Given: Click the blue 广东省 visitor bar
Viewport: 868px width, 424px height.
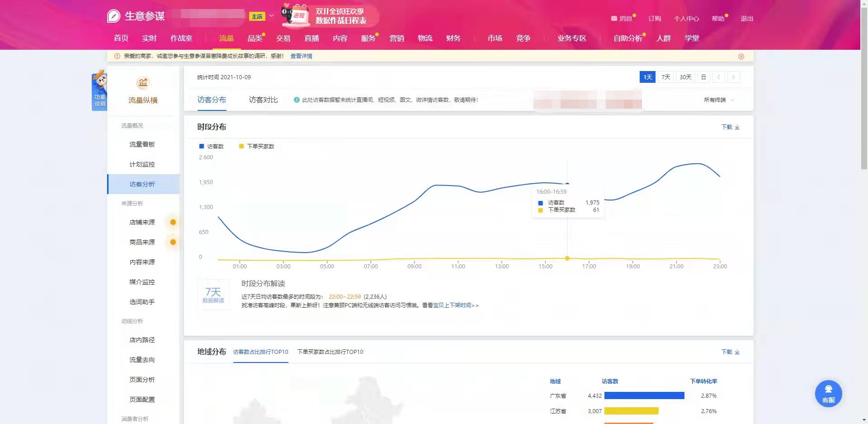Looking at the screenshot, I should pyautogui.click(x=644, y=396).
